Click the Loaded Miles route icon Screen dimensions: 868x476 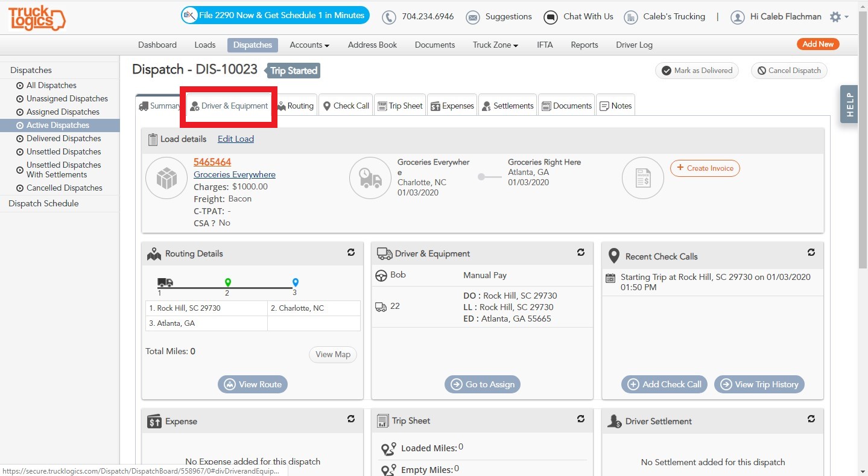(388, 449)
